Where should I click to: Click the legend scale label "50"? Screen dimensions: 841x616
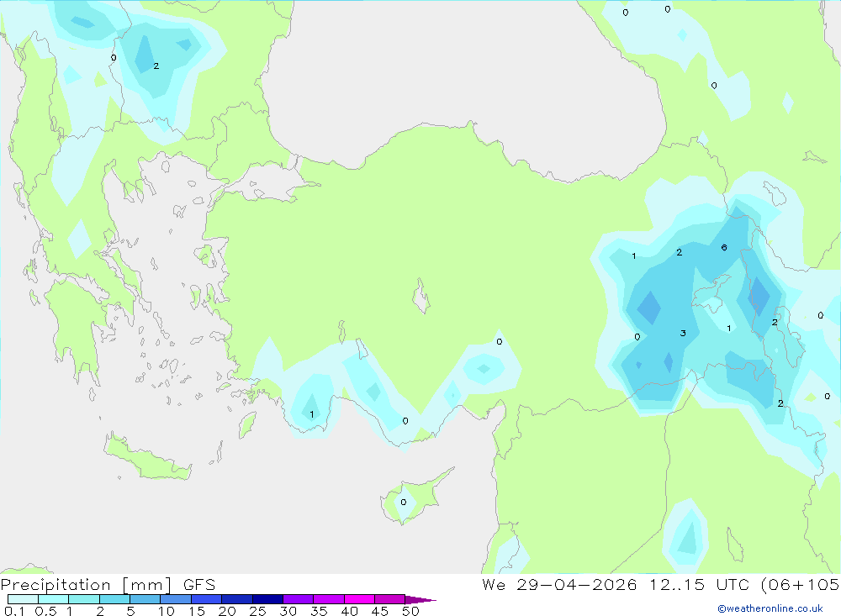[x=410, y=611]
